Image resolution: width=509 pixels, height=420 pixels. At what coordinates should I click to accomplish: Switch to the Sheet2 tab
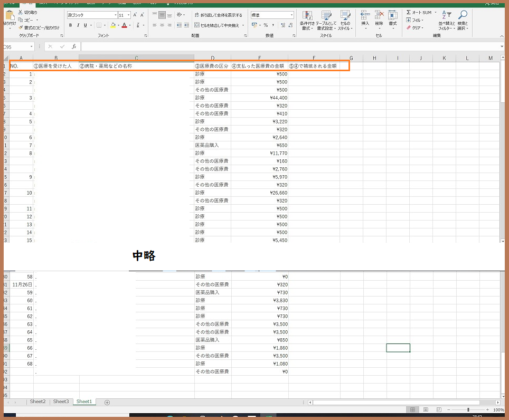pos(37,401)
